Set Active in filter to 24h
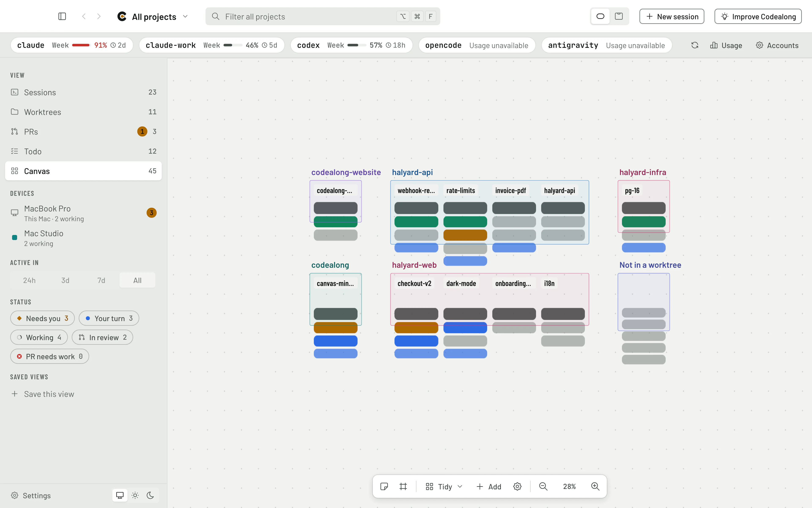812x508 pixels. click(x=29, y=280)
